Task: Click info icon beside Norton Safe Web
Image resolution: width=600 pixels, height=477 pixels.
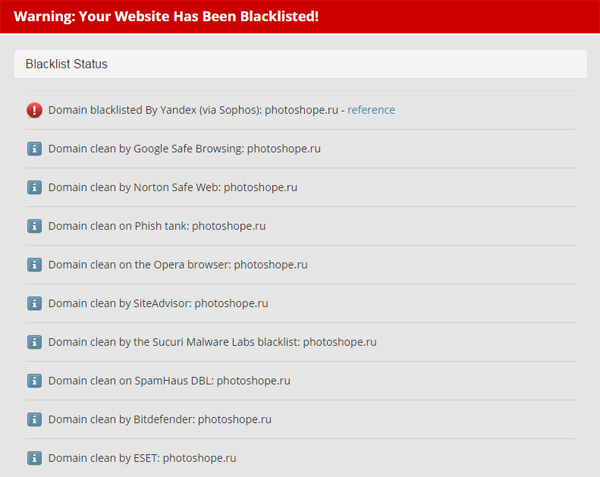Action: point(35,187)
